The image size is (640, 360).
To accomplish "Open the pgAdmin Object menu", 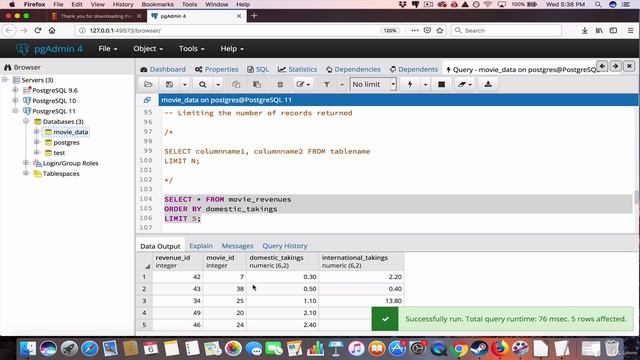I will 148,49.
